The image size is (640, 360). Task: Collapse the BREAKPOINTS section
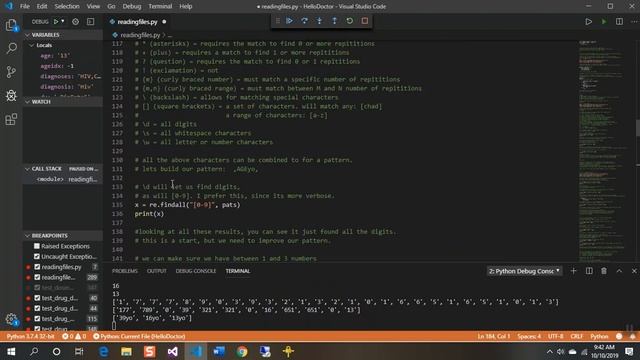pyautogui.click(x=62, y=236)
